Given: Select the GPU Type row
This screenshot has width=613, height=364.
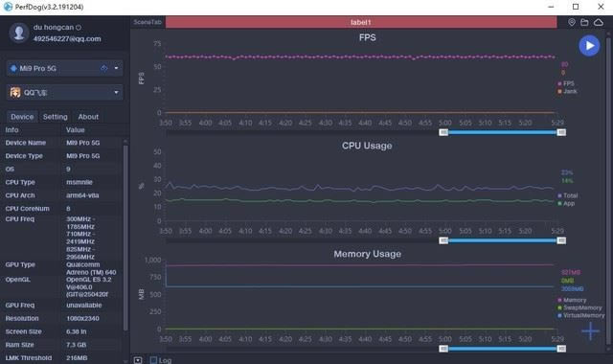Looking at the screenshot, I should tap(61, 268).
